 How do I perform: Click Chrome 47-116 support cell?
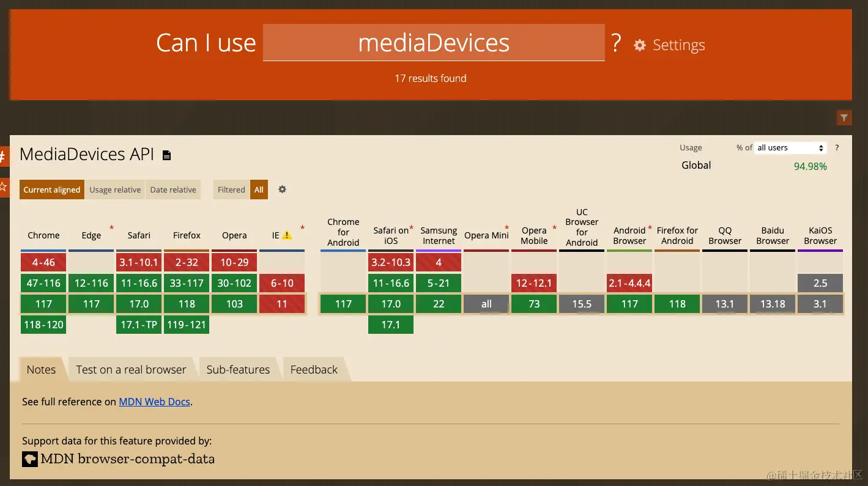(43, 283)
